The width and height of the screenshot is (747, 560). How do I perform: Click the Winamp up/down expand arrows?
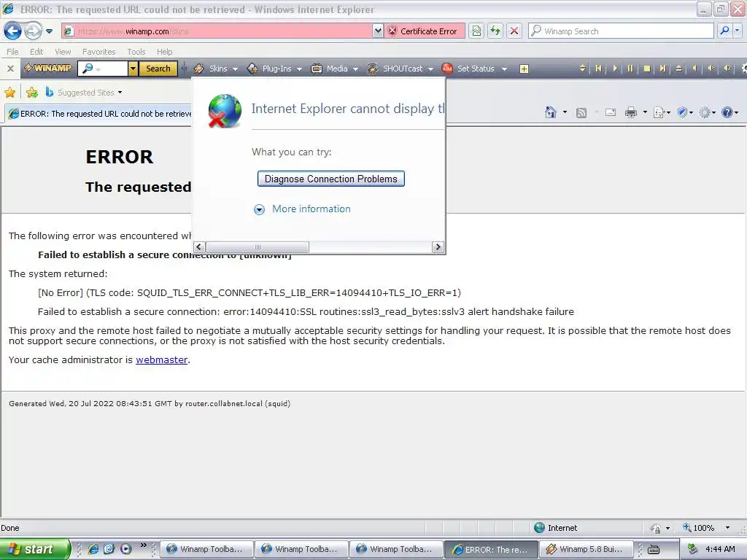coord(582,69)
